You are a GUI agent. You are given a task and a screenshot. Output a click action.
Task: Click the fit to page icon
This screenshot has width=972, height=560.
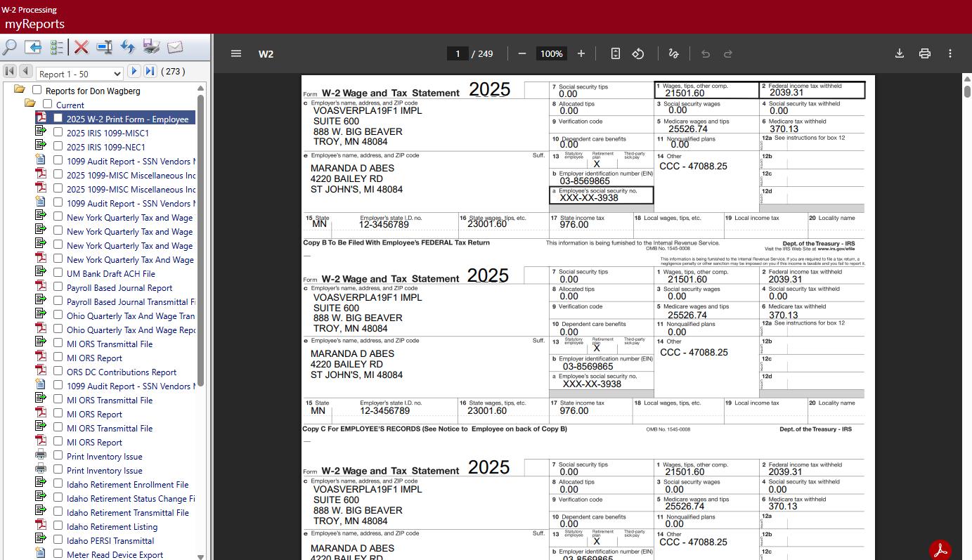[x=616, y=54]
